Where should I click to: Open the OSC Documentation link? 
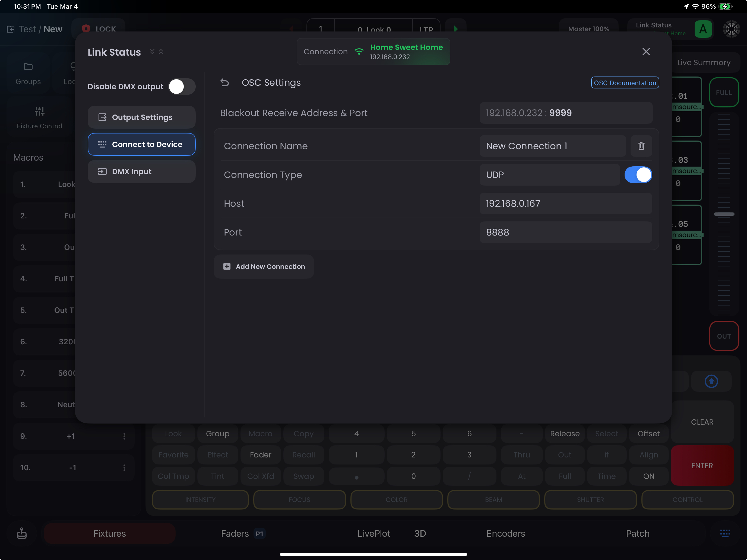click(x=625, y=83)
